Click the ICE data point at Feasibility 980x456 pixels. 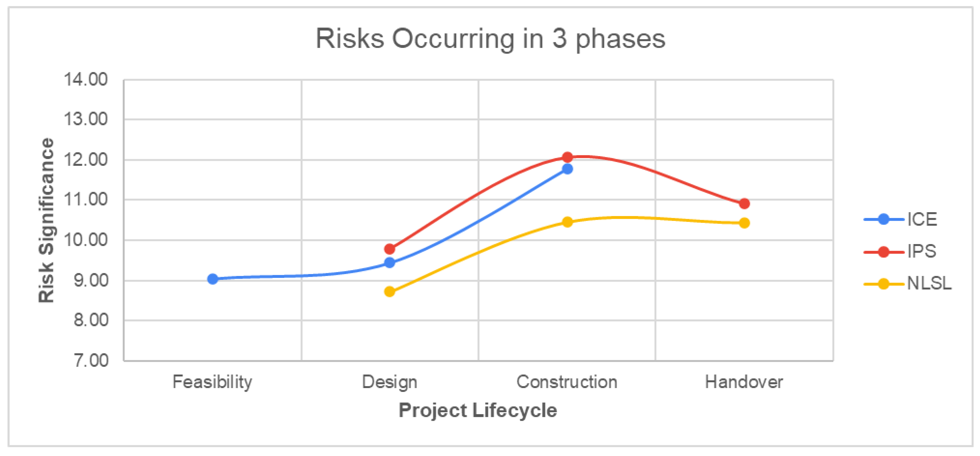(213, 279)
